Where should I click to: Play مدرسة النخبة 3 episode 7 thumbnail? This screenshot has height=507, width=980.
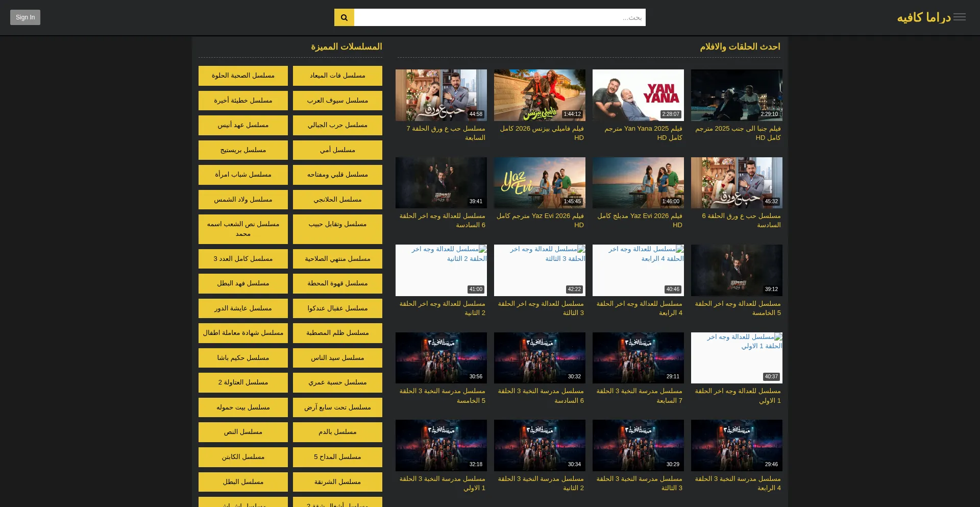(638, 358)
